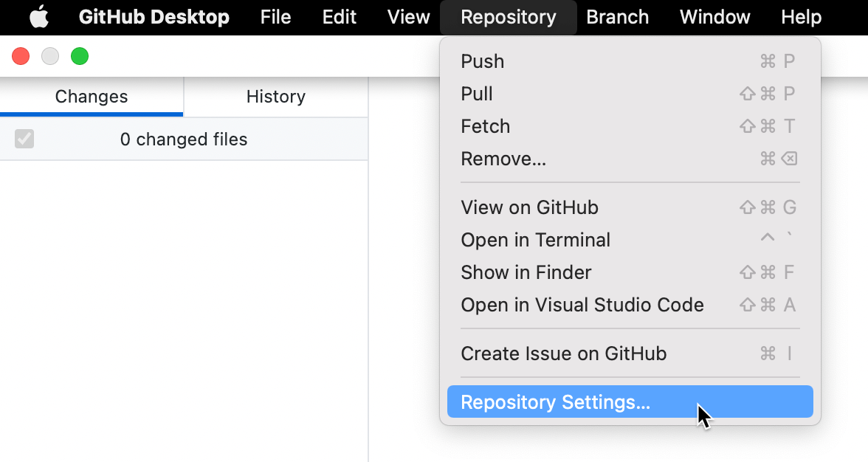Open the Branch menu
Screen dimensions: 868x462
tap(618, 17)
